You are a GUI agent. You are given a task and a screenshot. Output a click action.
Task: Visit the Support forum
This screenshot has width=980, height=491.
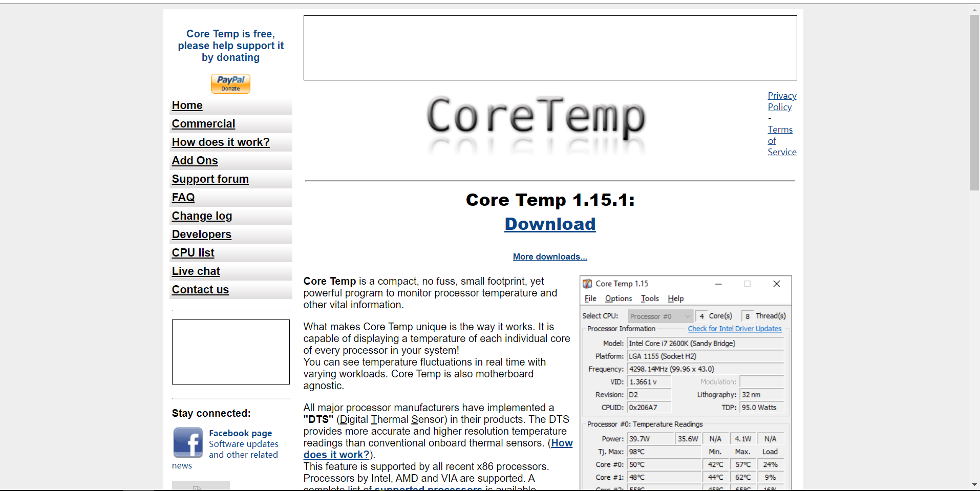click(x=210, y=179)
